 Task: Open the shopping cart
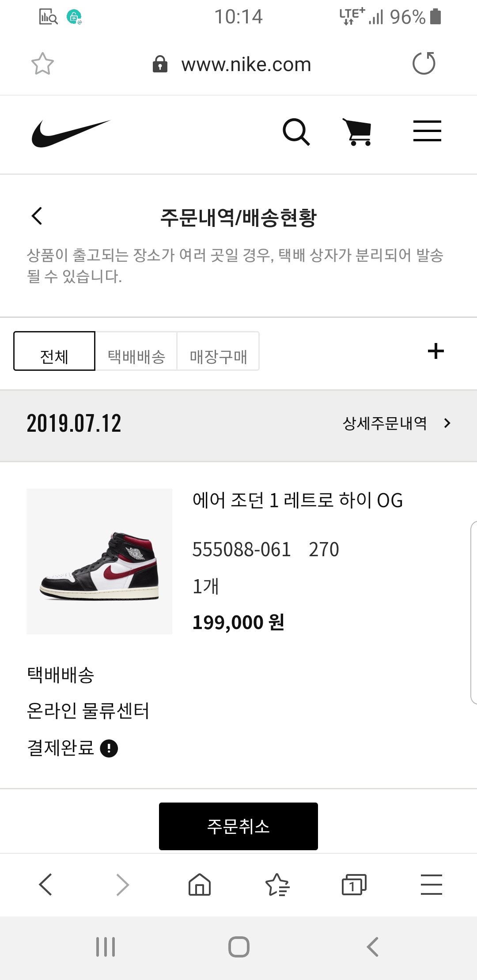(357, 132)
